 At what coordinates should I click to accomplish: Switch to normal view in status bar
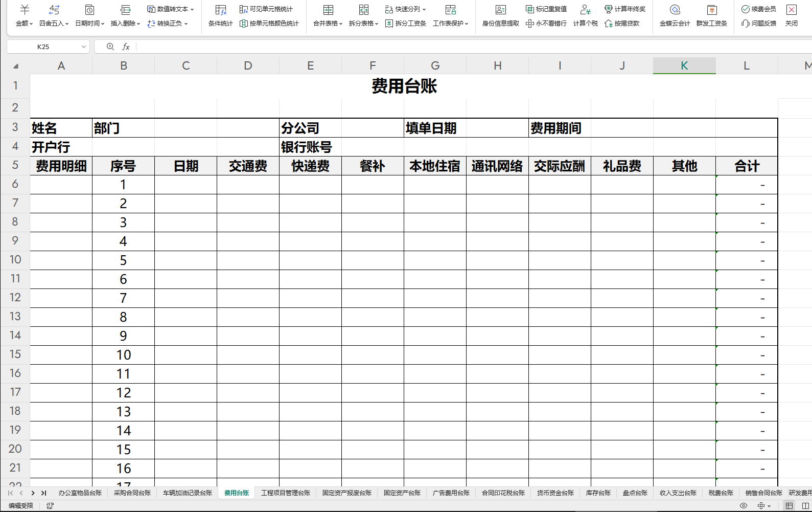pos(790,506)
